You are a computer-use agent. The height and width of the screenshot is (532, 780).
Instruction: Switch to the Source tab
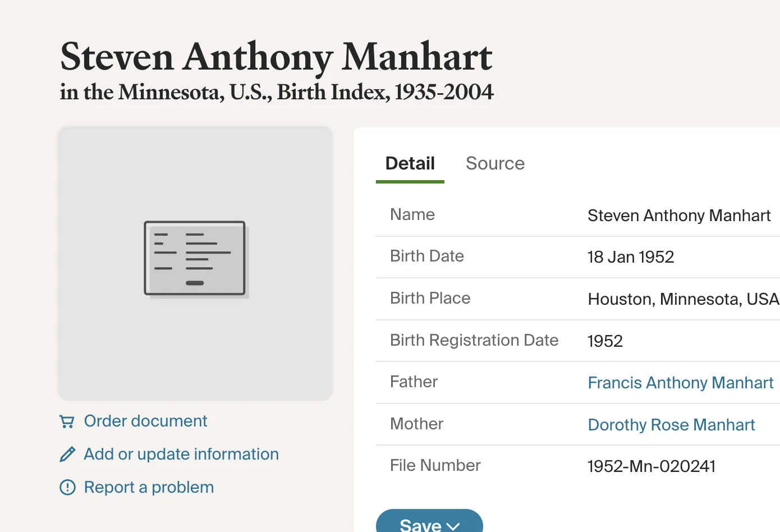pos(495,163)
